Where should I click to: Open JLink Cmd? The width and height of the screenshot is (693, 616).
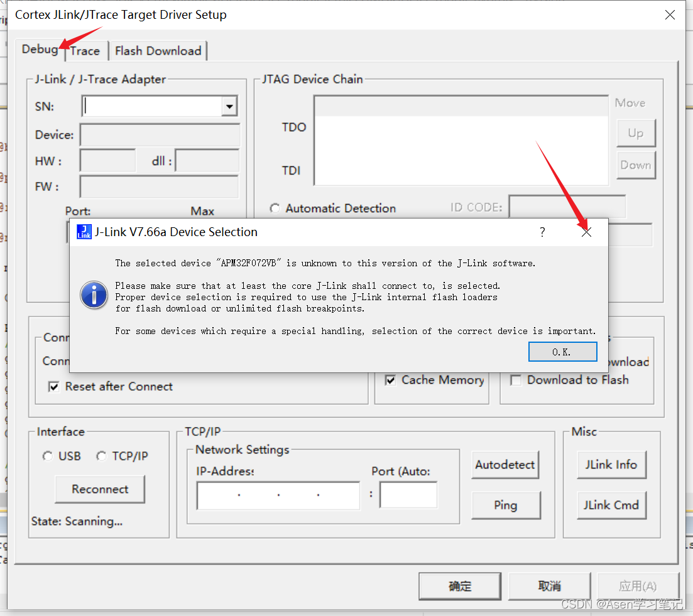(x=611, y=505)
